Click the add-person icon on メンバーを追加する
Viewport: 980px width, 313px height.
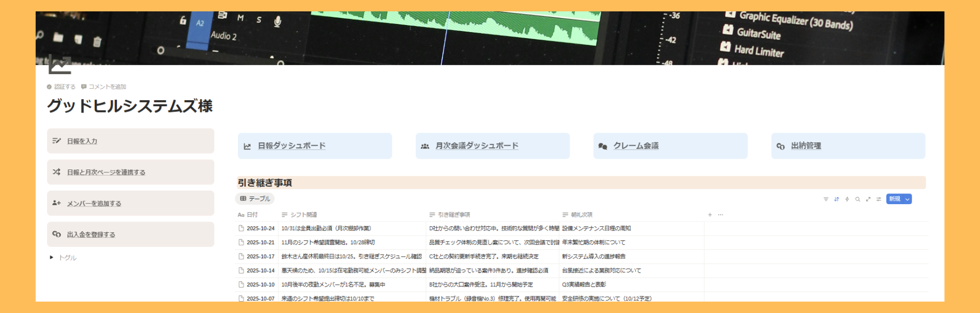[56, 203]
